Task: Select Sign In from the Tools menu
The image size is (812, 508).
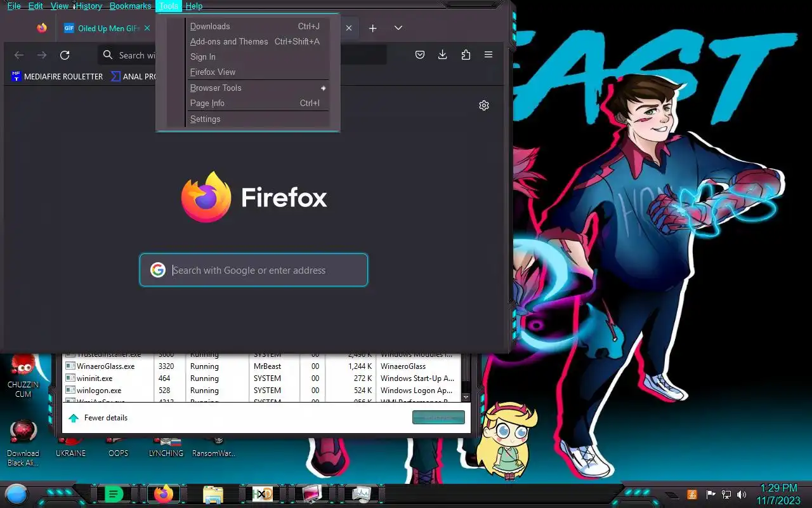Action: (x=258, y=57)
